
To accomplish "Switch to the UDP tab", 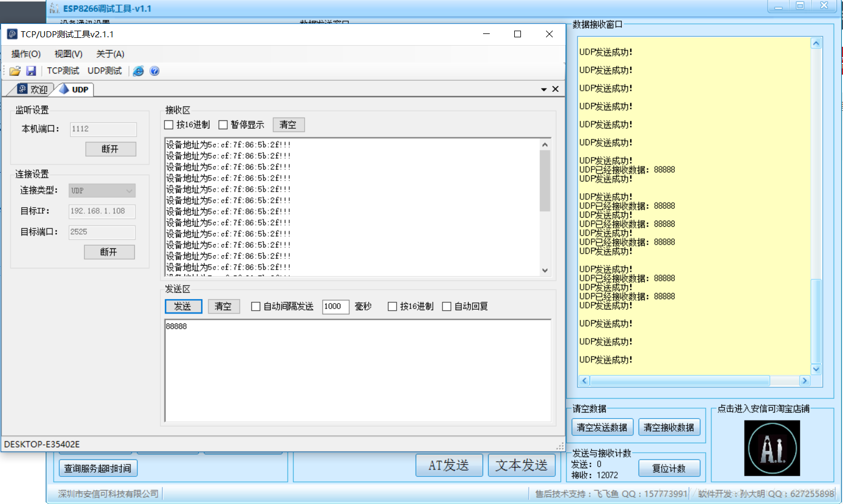I will coord(74,89).
